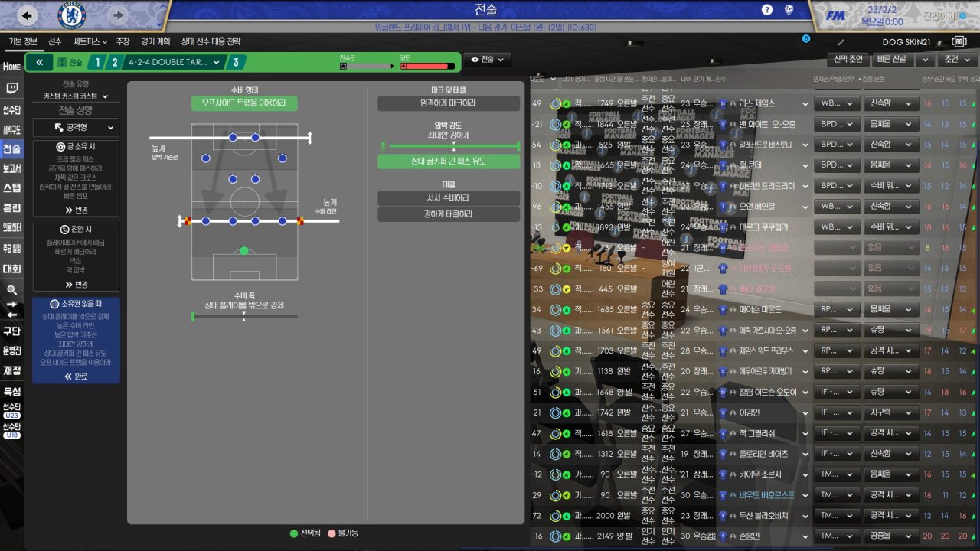This screenshot has width=980, height=551.
Task: Open the 세트피스 dropdown tab
Action: tap(90, 41)
